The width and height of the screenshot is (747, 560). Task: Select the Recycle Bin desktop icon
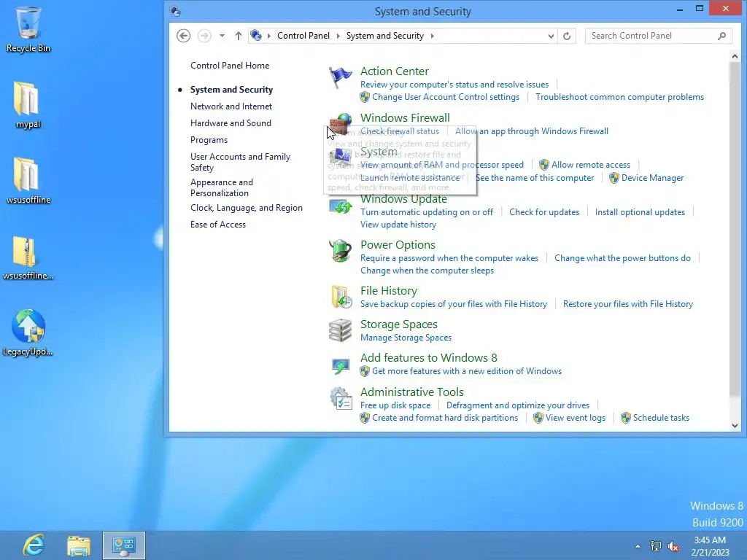28,29
